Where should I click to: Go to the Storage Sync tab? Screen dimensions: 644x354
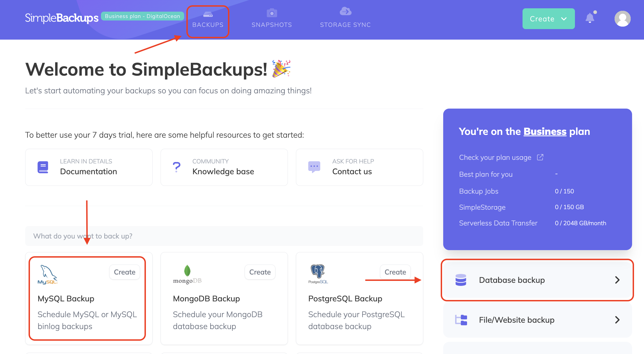tap(345, 19)
